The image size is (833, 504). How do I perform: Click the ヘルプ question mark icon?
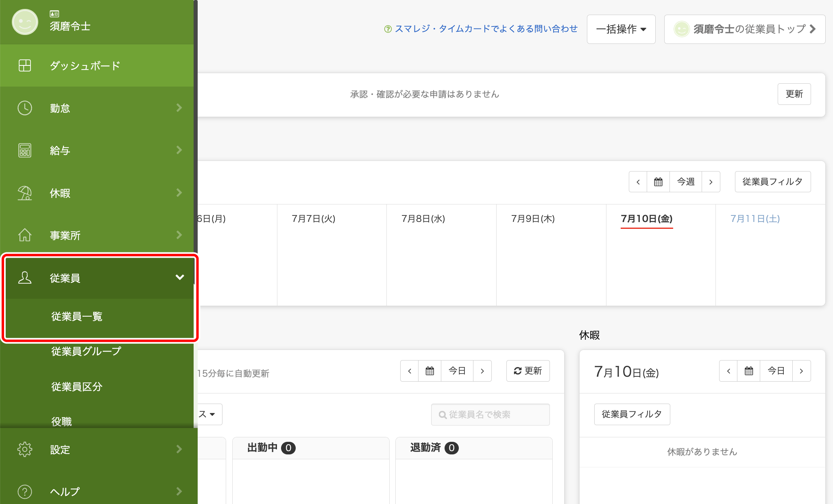coord(25,491)
